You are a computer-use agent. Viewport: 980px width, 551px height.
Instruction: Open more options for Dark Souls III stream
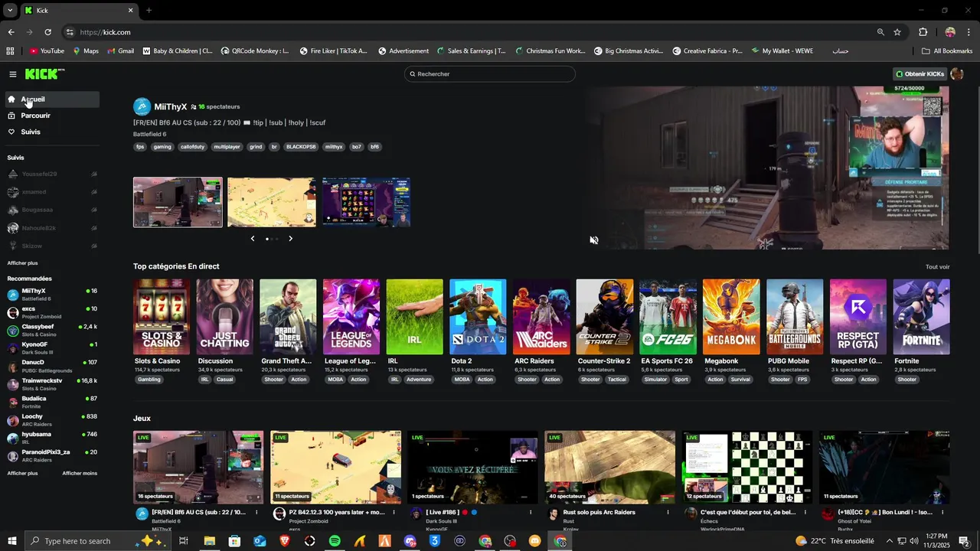[x=531, y=513]
